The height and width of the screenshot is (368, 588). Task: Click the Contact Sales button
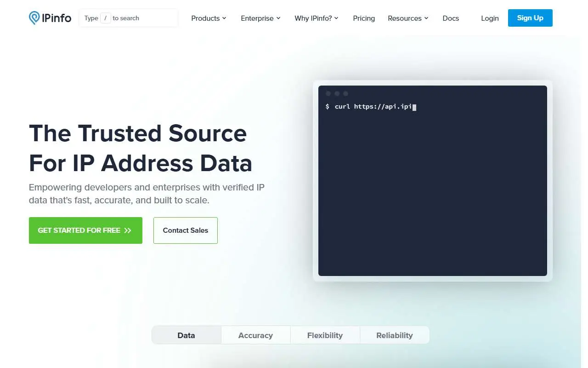(186, 230)
